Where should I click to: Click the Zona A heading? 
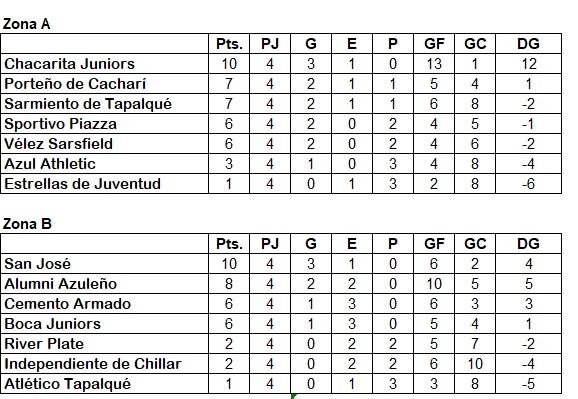[26, 24]
